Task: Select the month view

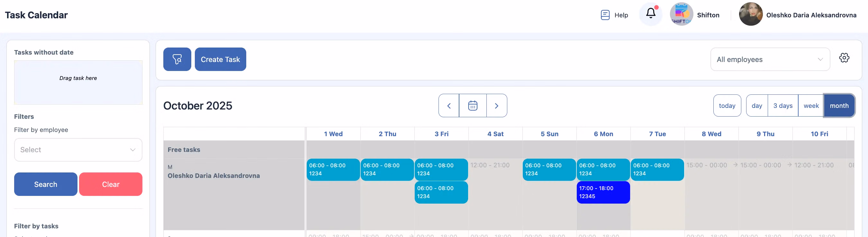Action: click(839, 106)
